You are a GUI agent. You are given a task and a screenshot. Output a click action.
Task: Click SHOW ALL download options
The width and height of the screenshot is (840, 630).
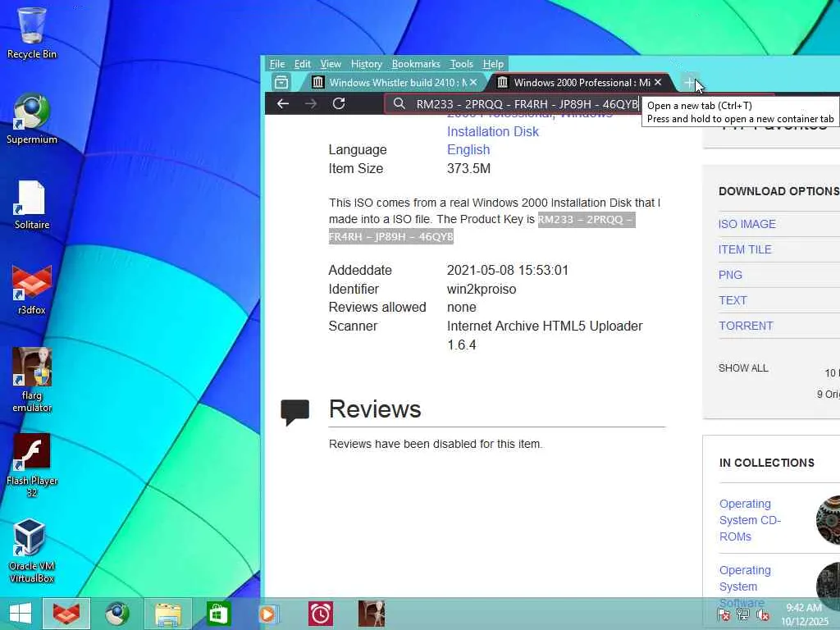743,368
